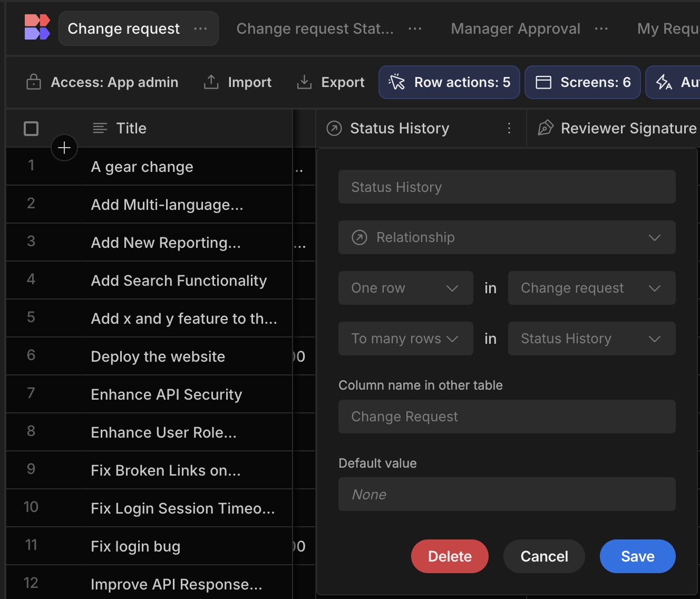Open Manager Approval tab options dots

[601, 28]
